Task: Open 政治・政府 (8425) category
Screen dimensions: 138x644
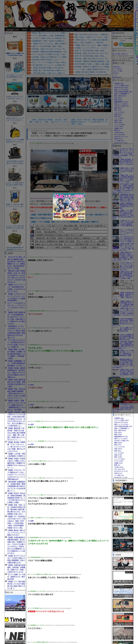Action: 120,96
